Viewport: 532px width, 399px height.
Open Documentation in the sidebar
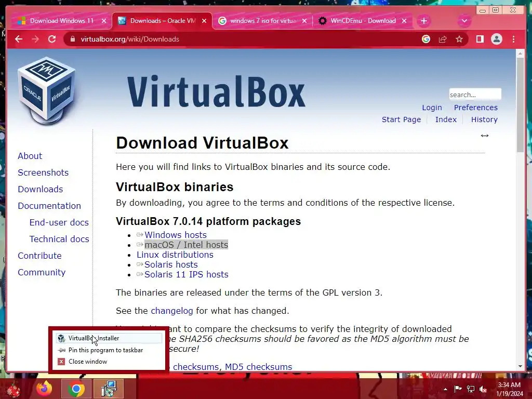click(49, 206)
